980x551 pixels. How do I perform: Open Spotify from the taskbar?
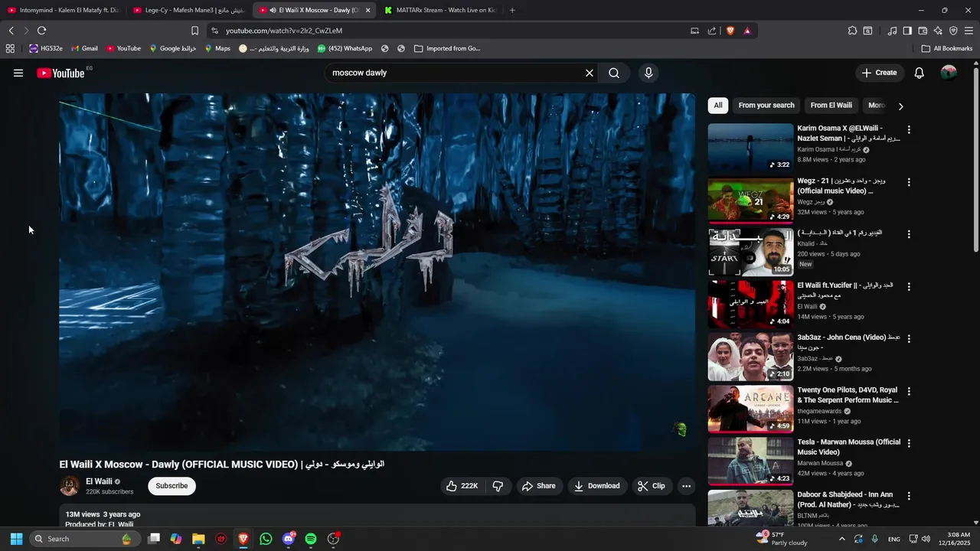tap(311, 539)
